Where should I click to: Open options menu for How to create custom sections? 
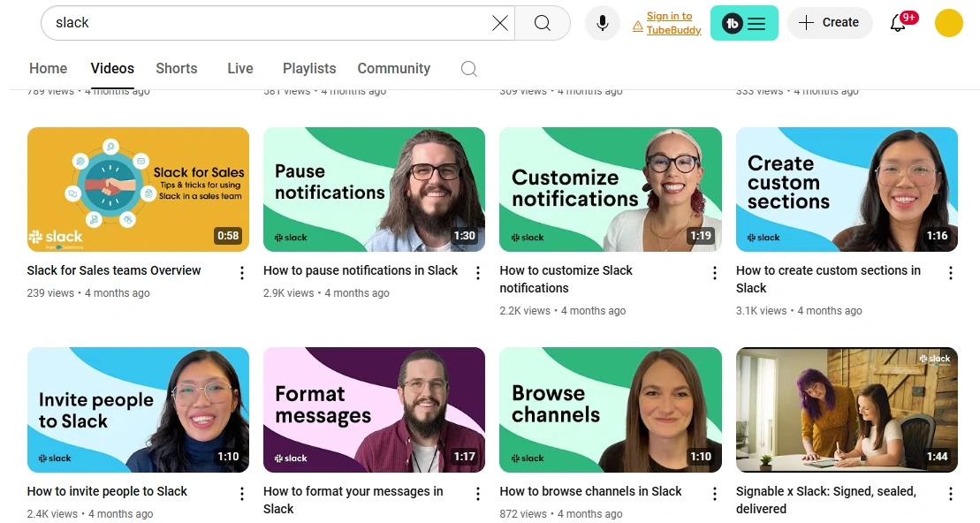[x=951, y=272]
